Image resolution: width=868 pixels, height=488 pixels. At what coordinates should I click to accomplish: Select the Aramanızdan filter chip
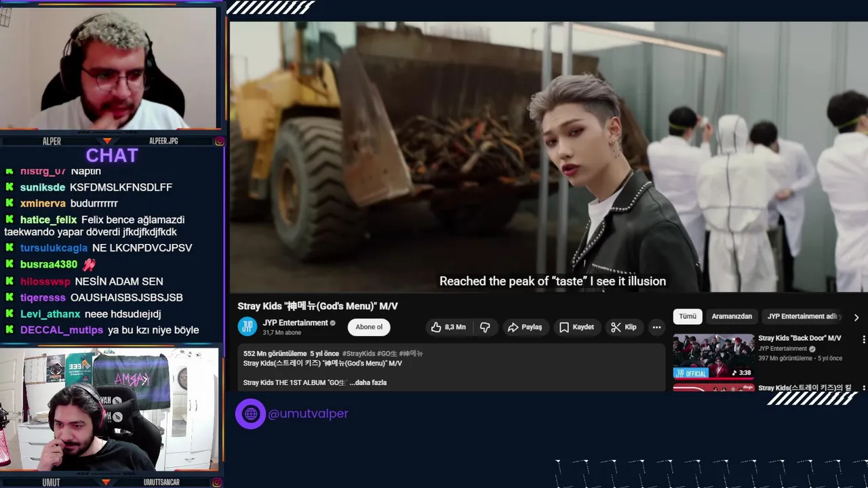pyautogui.click(x=732, y=317)
